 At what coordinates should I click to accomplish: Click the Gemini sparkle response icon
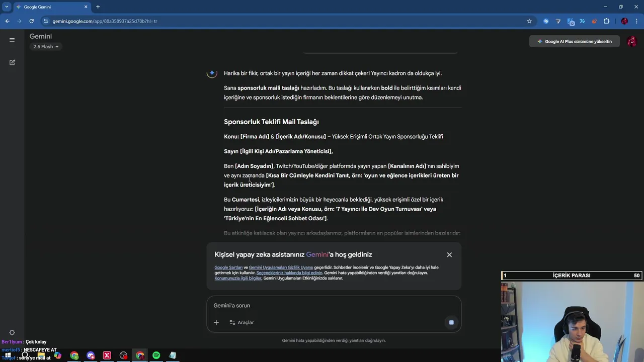212,73
